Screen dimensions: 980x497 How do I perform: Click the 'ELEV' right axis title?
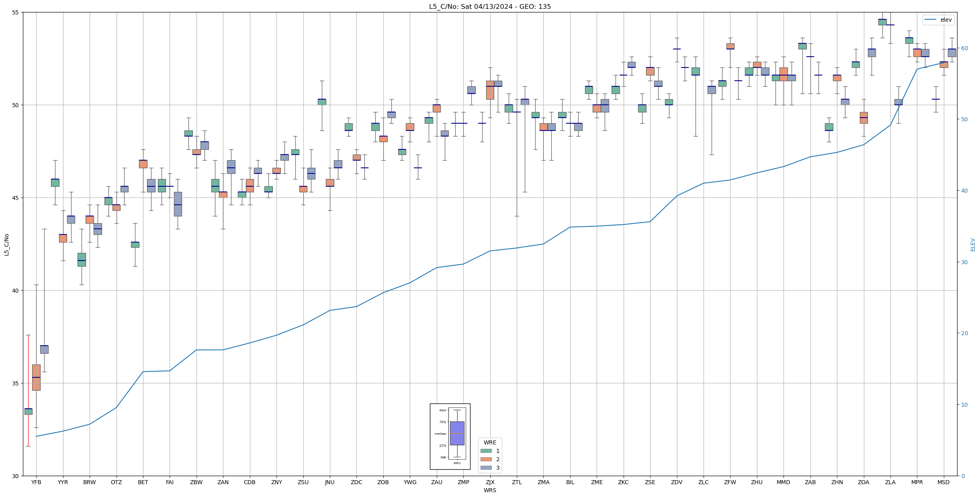(x=973, y=244)
